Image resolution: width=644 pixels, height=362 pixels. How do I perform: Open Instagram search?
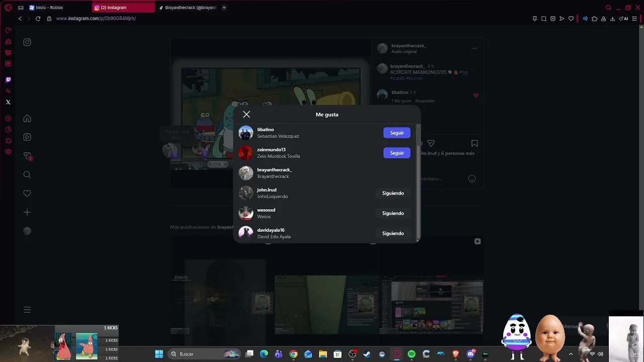click(x=27, y=174)
